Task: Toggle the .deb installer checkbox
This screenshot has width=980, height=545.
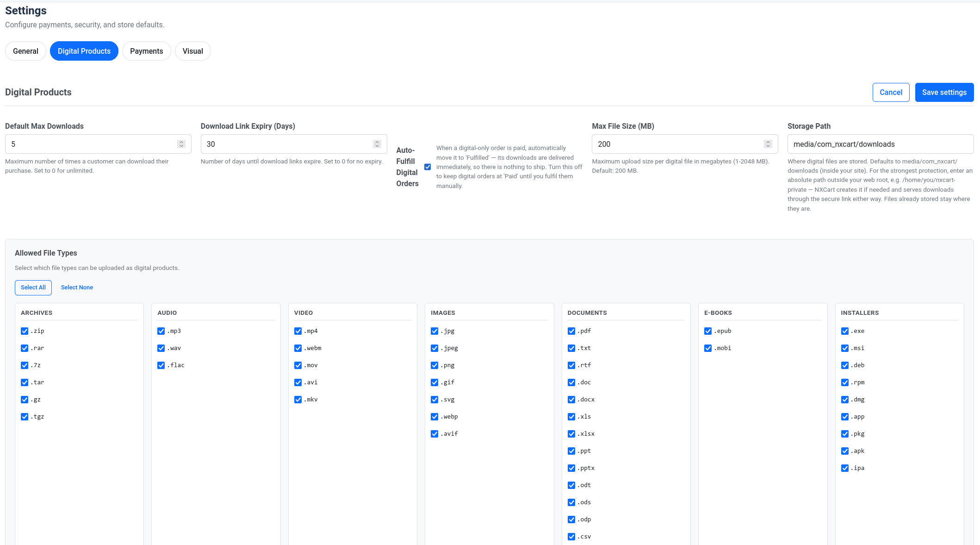Action: 845,365
